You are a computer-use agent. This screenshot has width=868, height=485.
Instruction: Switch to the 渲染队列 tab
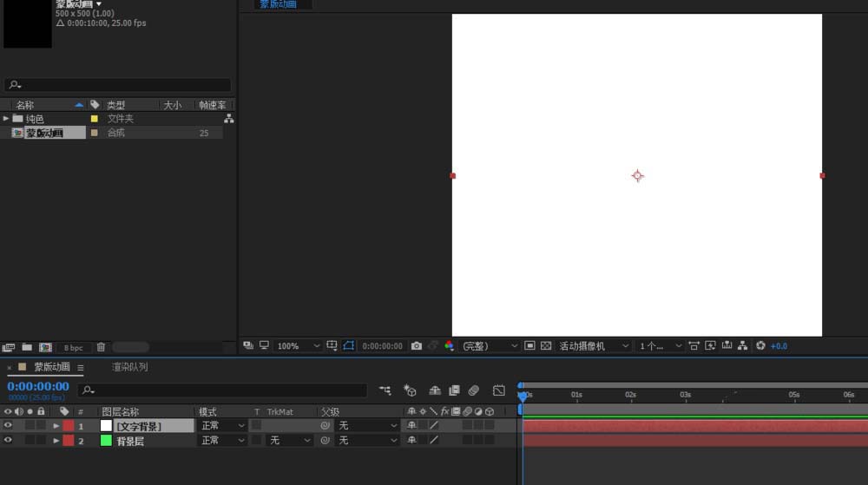129,367
